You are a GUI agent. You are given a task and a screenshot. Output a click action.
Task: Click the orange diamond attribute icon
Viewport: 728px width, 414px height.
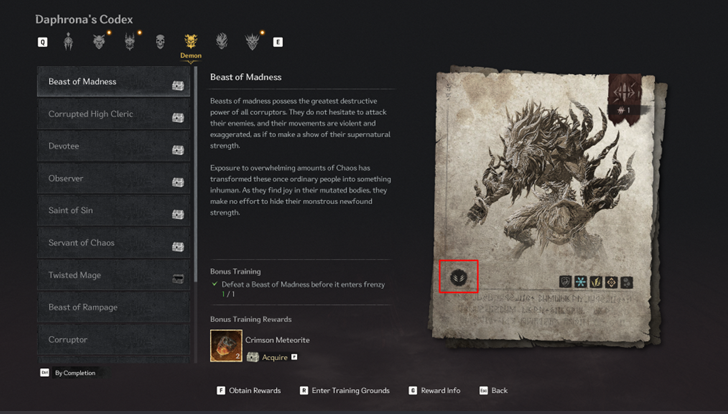pos(611,282)
